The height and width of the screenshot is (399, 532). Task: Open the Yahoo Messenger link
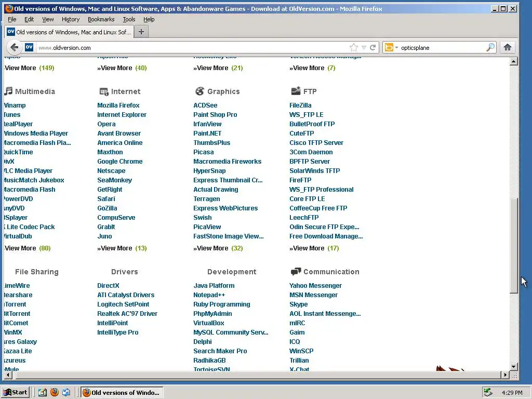point(315,286)
